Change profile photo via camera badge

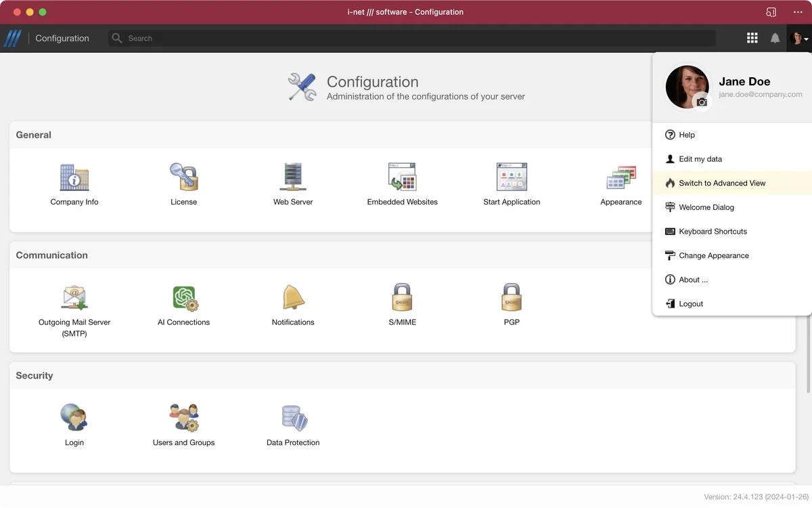pyautogui.click(x=702, y=102)
